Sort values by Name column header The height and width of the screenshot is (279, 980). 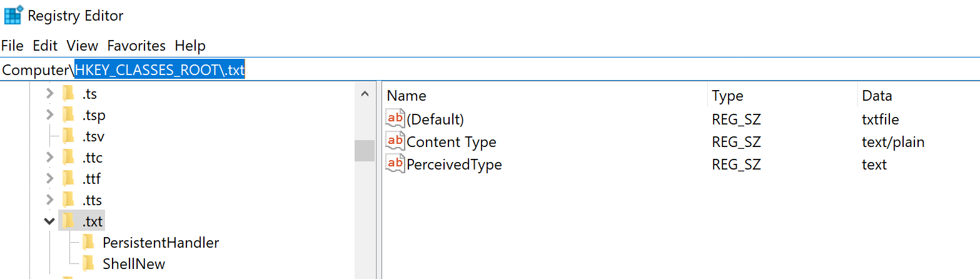click(407, 96)
